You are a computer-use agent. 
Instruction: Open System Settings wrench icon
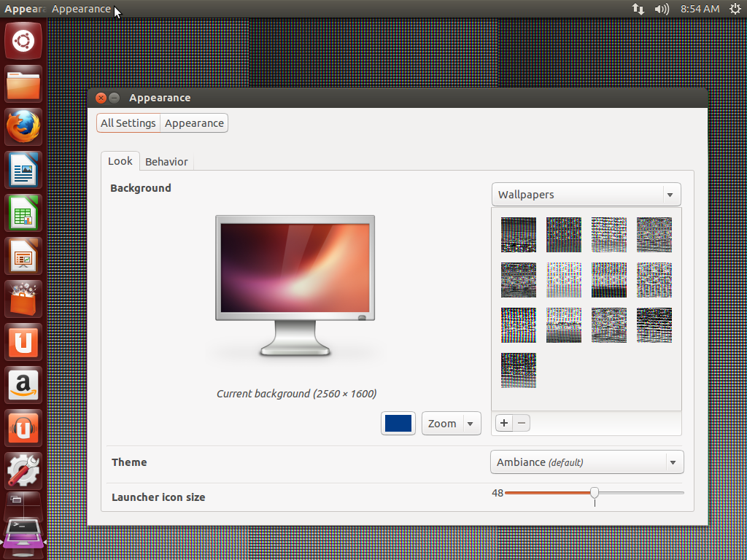23,470
